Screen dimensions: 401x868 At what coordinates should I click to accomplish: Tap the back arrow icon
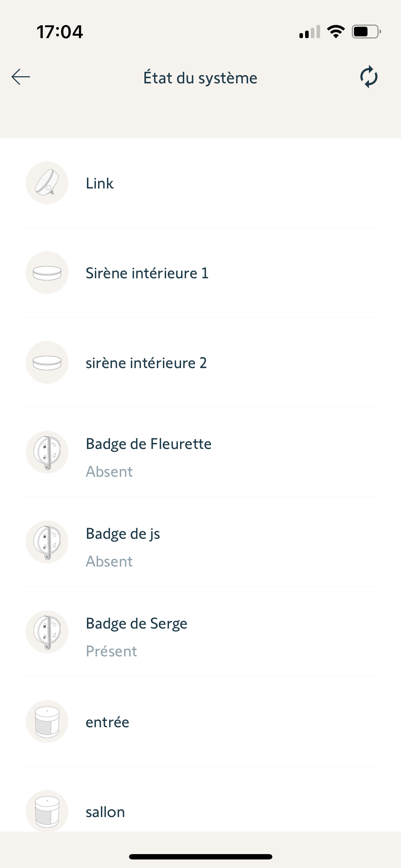coord(21,77)
